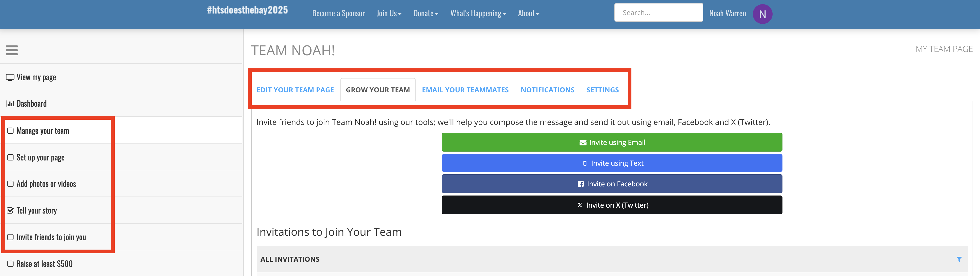The height and width of the screenshot is (276, 980).
Task: Click the black Invite on X (Twitter) button
Action: tap(612, 205)
